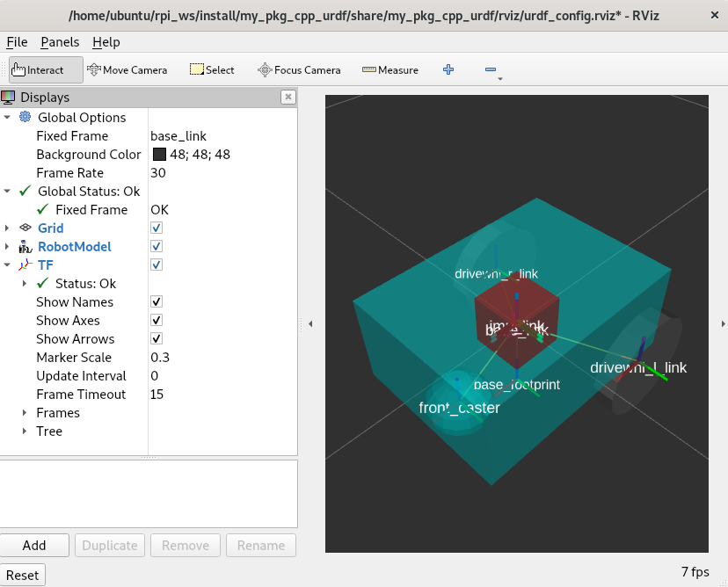The height and width of the screenshot is (587, 728).
Task: Select the Interact tool
Action: 46,70
